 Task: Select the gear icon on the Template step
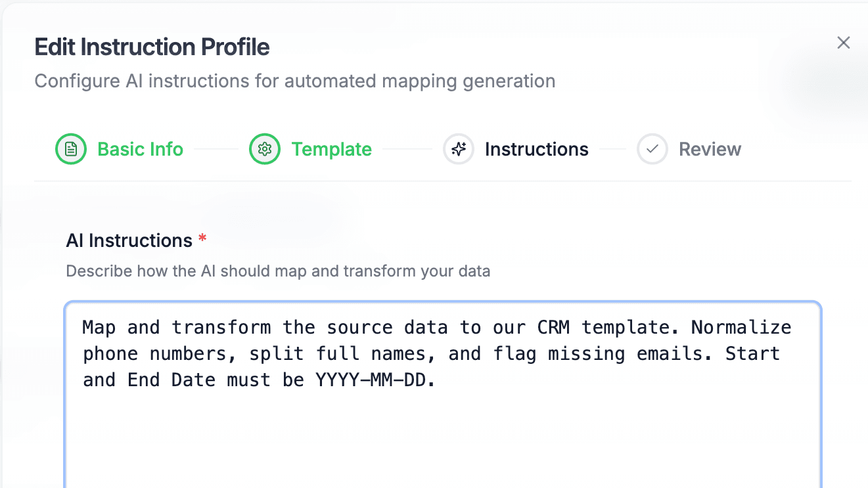pos(264,149)
